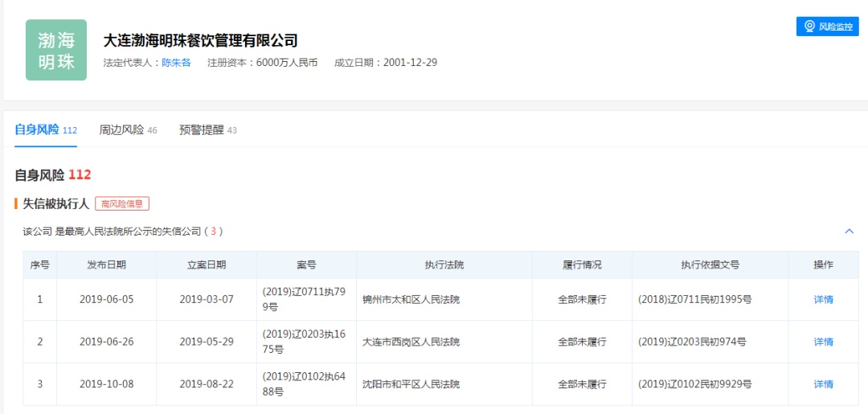The image size is (868, 414).
Task: Click case number (2019)辽0102执6488号
Action: click(304, 384)
